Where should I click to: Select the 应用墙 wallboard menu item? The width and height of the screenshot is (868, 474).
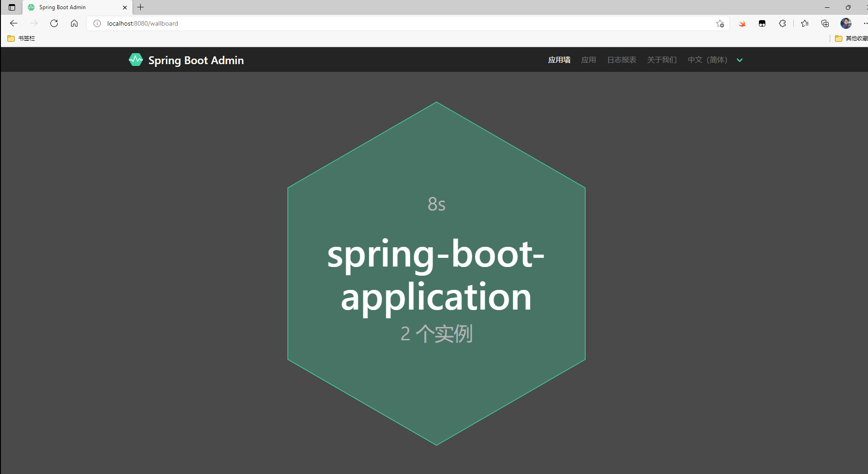559,60
